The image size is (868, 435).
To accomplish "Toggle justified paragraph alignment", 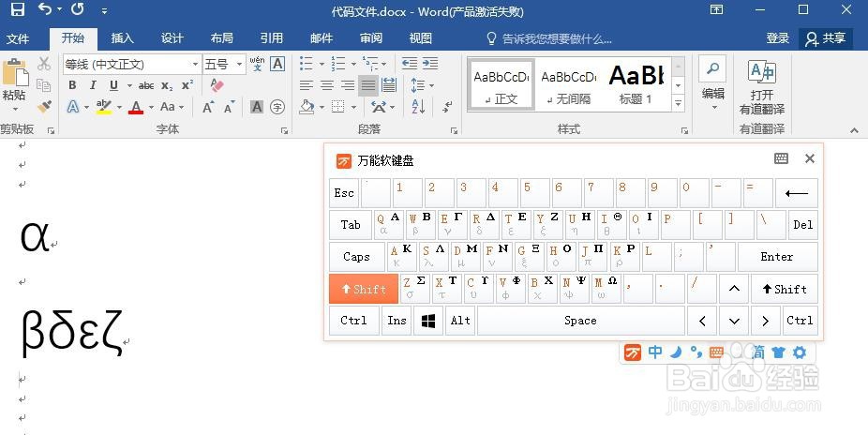I will click(368, 85).
